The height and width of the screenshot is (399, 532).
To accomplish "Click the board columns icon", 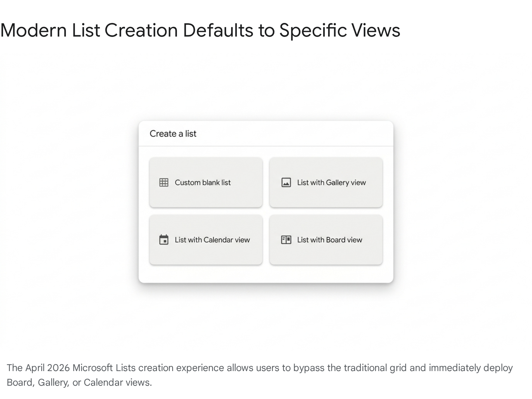I will [x=286, y=240].
